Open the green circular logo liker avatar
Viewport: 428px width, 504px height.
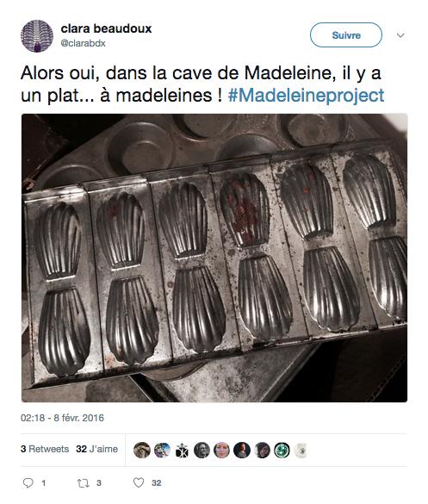pyautogui.click(x=282, y=450)
